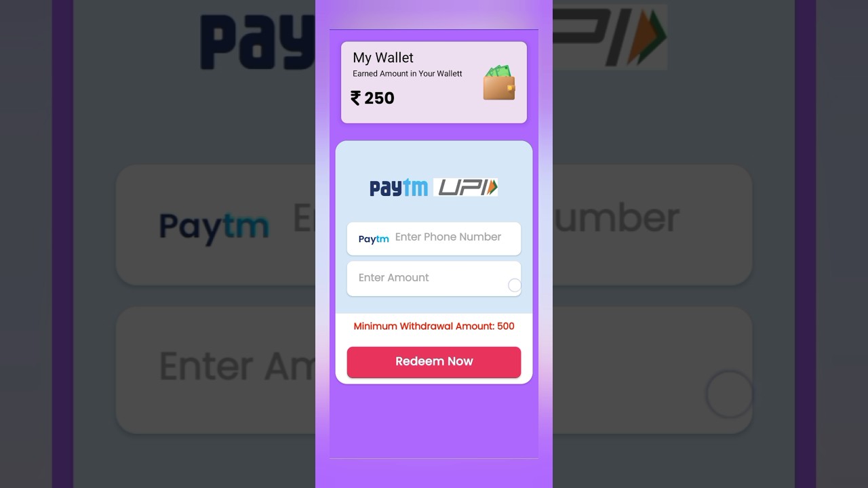Viewport: 868px width, 488px height.
Task: Focus the Enter Amount field
Action: [x=434, y=279]
